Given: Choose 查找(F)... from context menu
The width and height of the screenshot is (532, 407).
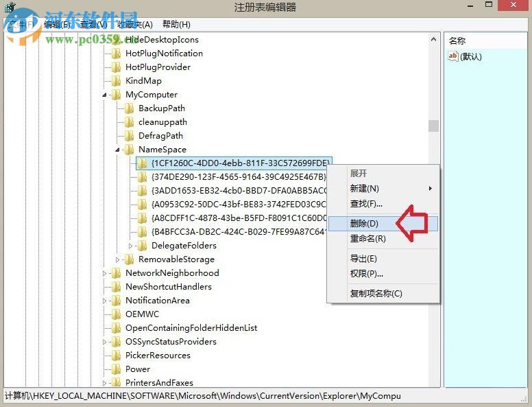Looking at the screenshot, I should point(383,204).
